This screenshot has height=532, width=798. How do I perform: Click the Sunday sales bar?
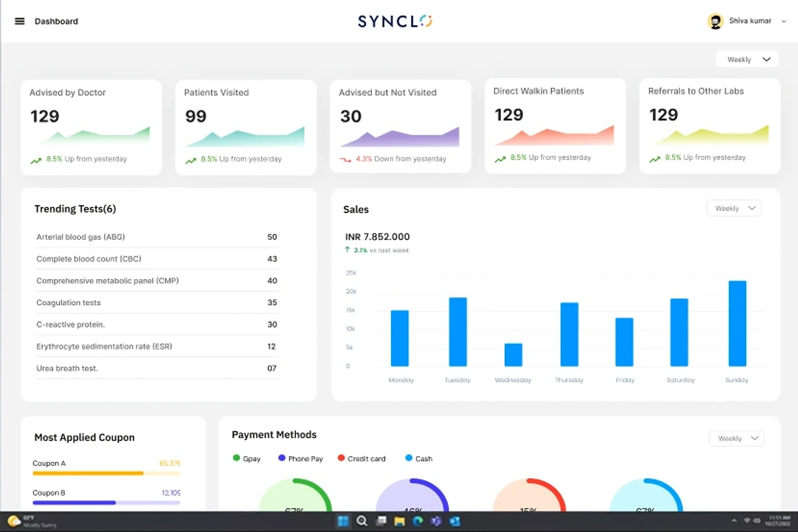pos(737,324)
